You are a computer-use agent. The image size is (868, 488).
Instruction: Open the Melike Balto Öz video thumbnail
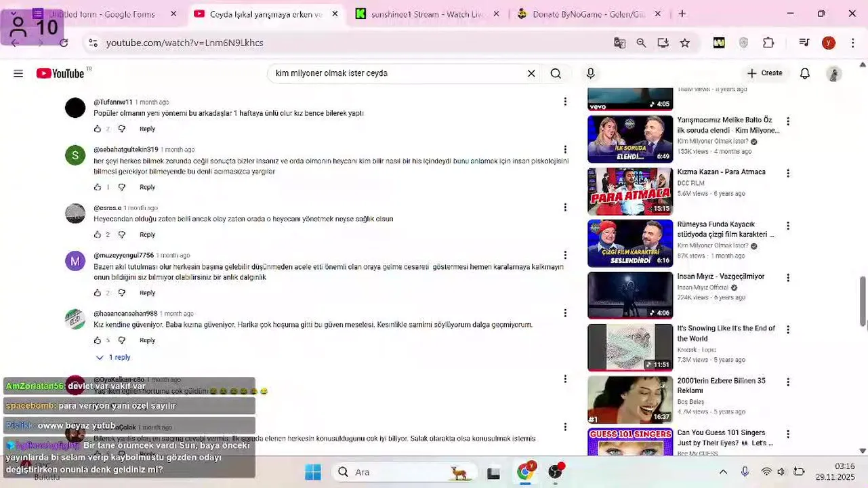630,139
